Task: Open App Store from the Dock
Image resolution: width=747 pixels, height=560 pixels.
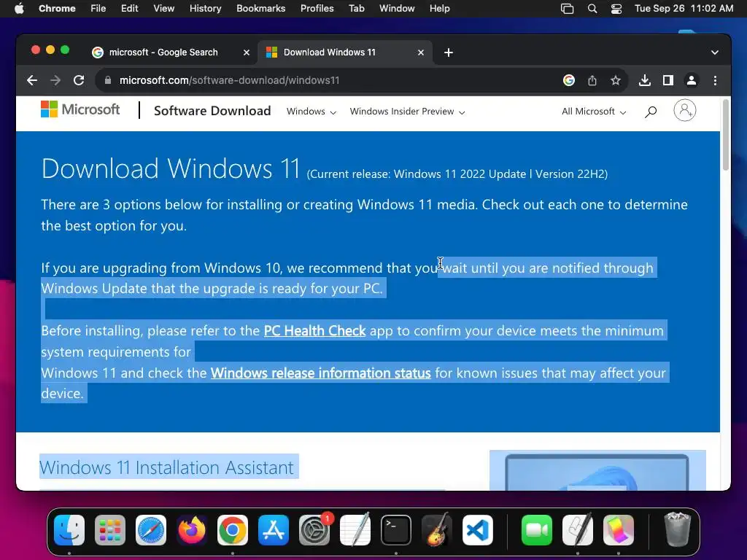Action: [x=274, y=530]
